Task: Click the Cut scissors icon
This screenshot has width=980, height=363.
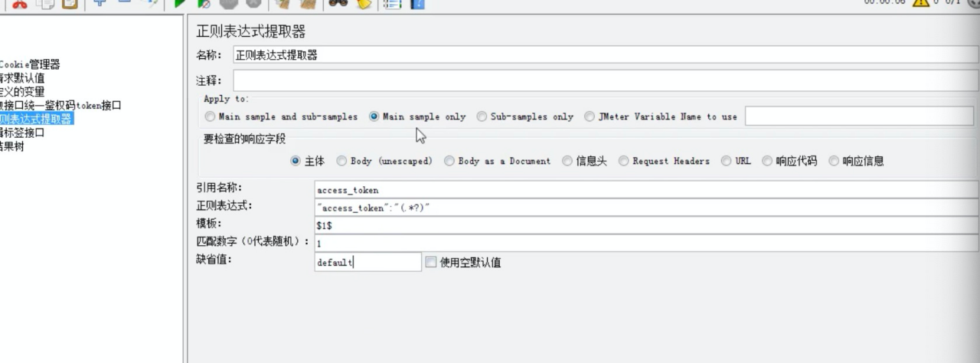Action: click(x=19, y=3)
